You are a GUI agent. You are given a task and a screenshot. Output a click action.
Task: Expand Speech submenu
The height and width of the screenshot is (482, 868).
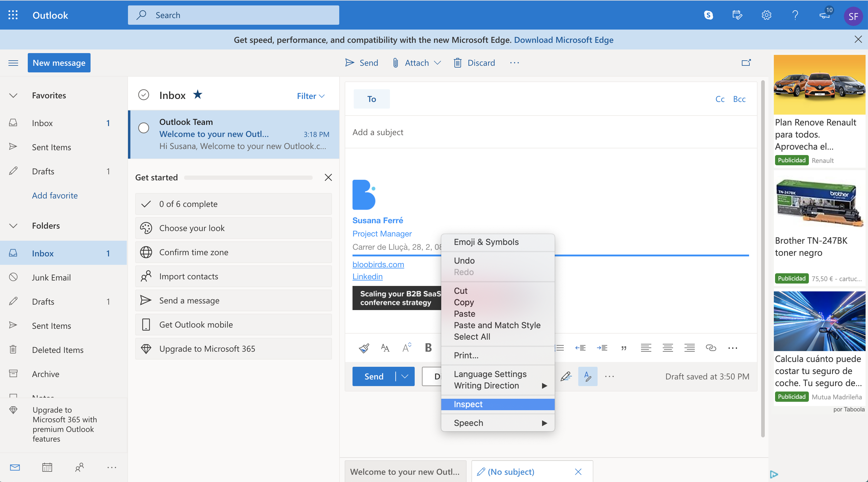(x=498, y=423)
